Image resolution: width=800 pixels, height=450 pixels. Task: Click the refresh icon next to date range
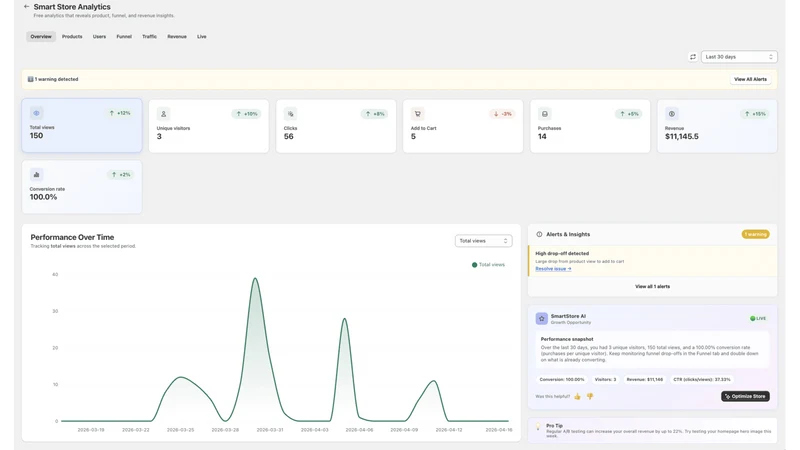(x=692, y=57)
